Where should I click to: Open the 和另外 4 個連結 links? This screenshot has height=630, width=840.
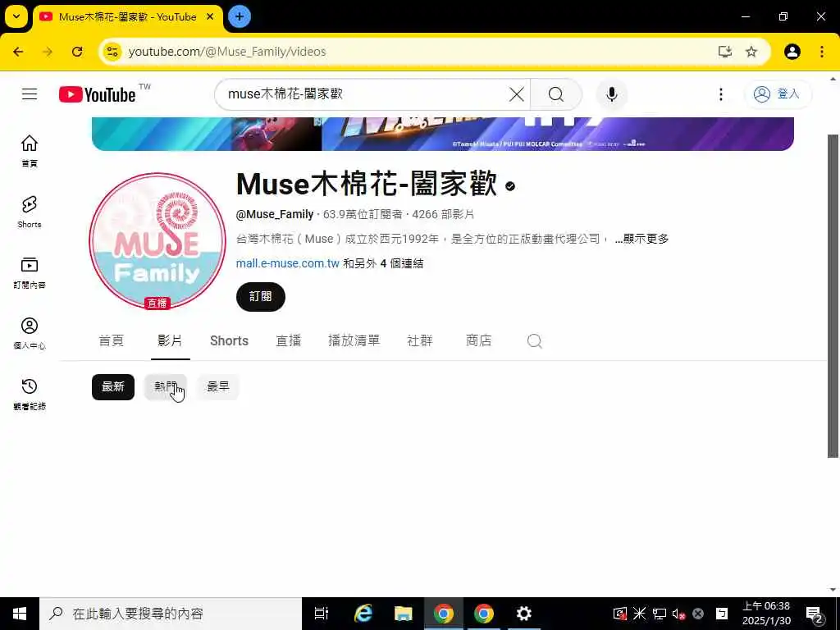[x=383, y=263]
